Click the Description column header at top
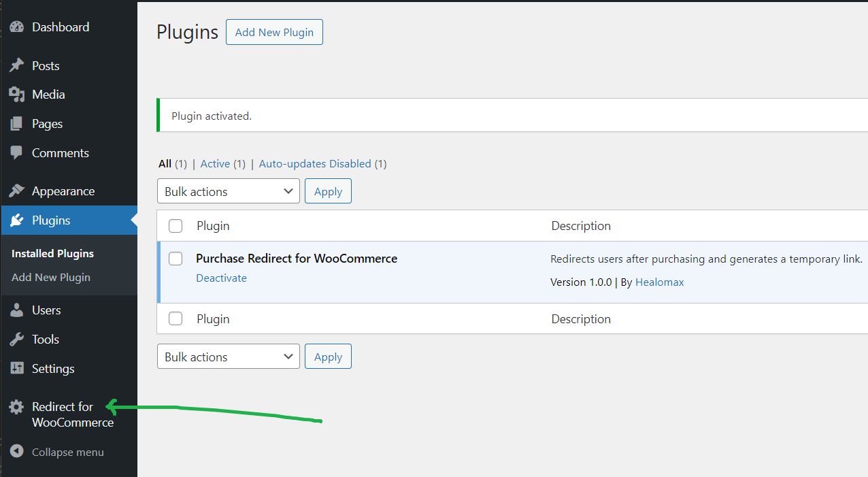The image size is (868, 477). [581, 226]
